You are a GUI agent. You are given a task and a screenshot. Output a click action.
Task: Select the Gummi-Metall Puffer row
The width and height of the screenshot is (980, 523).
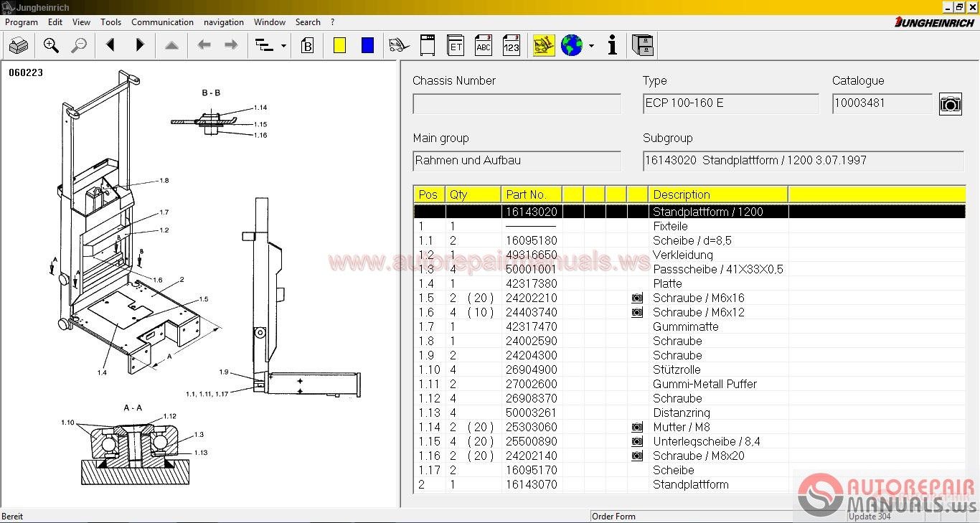pyautogui.click(x=689, y=384)
